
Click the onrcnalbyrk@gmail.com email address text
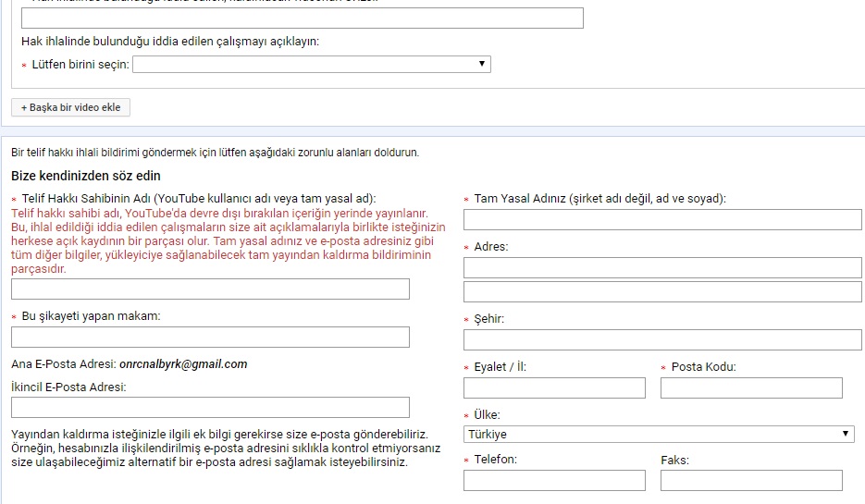[x=183, y=364]
